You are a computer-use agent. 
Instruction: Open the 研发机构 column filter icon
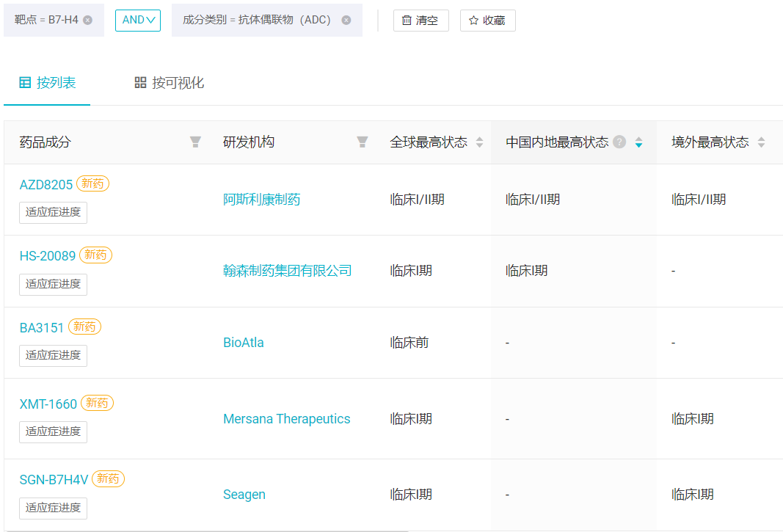(362, 142)
